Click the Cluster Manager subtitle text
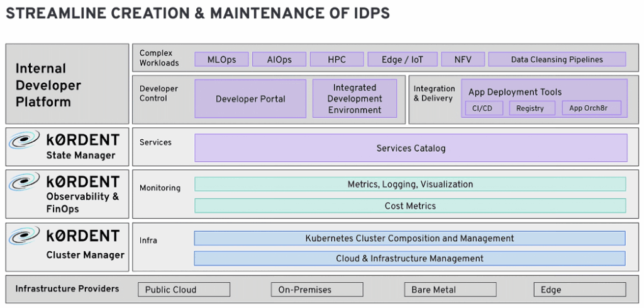 tap(85, 255)
